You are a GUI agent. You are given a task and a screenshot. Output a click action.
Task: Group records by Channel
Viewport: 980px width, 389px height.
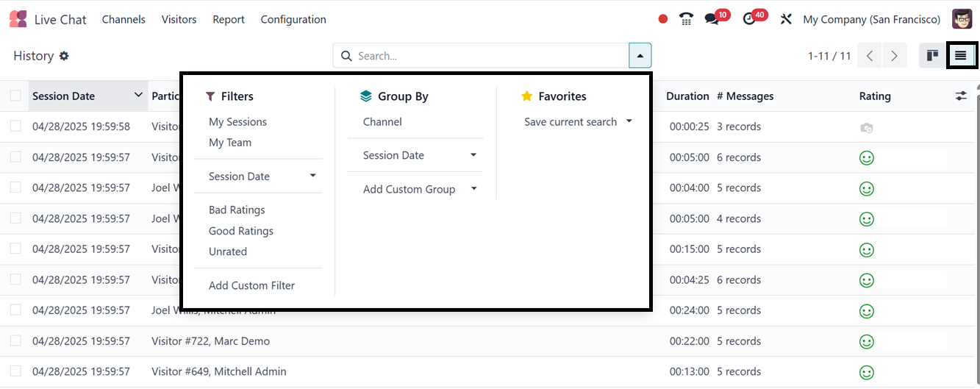click(382, 122)
